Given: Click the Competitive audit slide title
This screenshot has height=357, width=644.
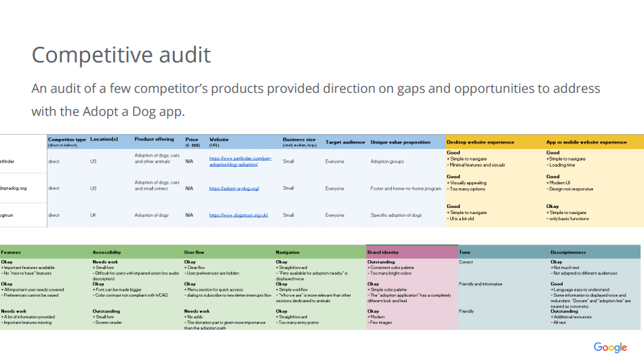Looking at the screenshot, I should coord(121,54).
